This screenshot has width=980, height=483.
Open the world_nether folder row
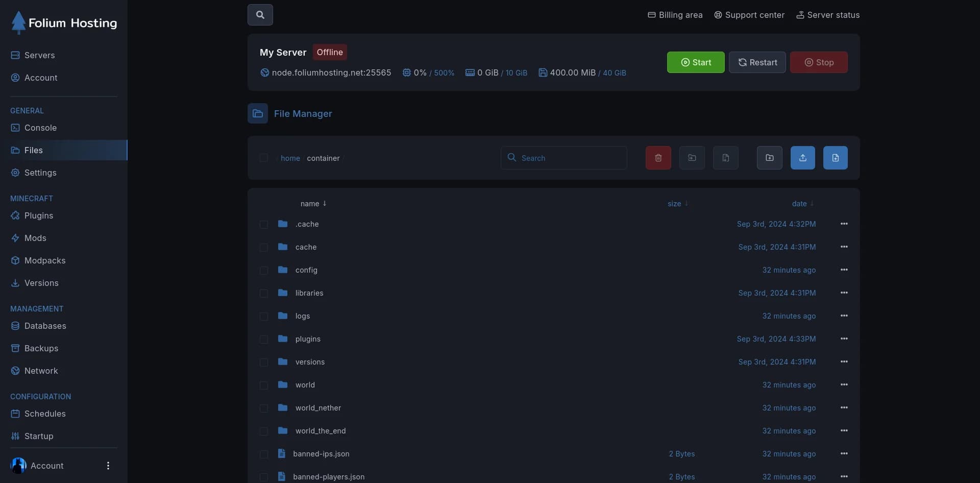553,407
